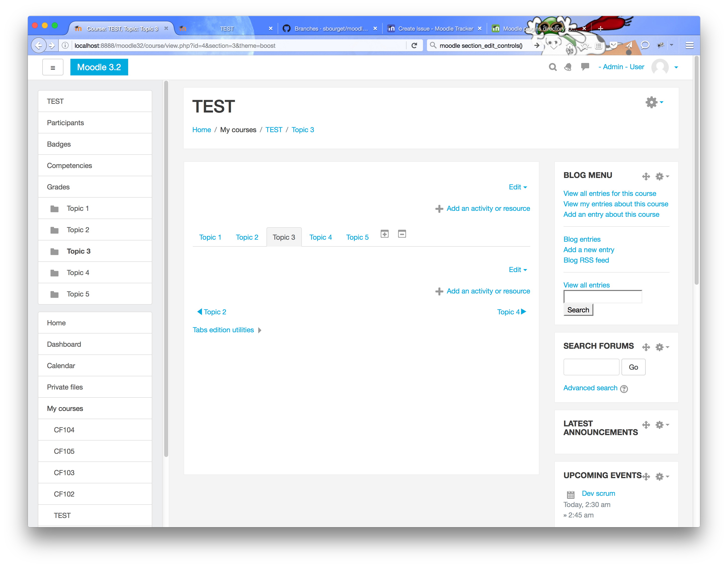
Task: Open Upcoming Events gear actions menu
Action: [x=662, y=476]
